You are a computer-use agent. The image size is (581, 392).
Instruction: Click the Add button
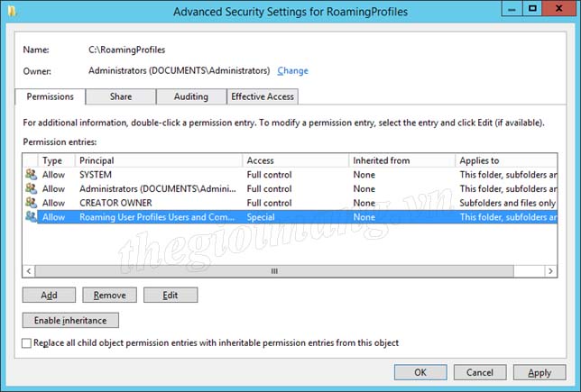[49, 295]
